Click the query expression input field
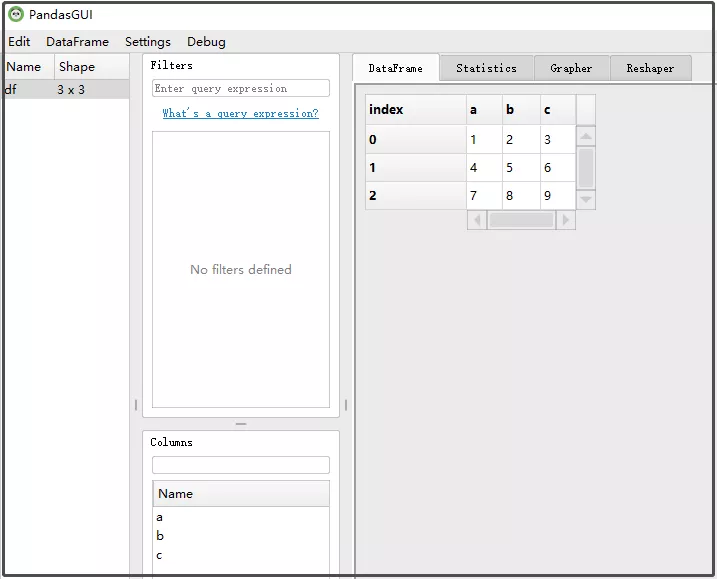The width and height of the screenshot is (717, 579). pyautogui.click(x=241, y=88)
